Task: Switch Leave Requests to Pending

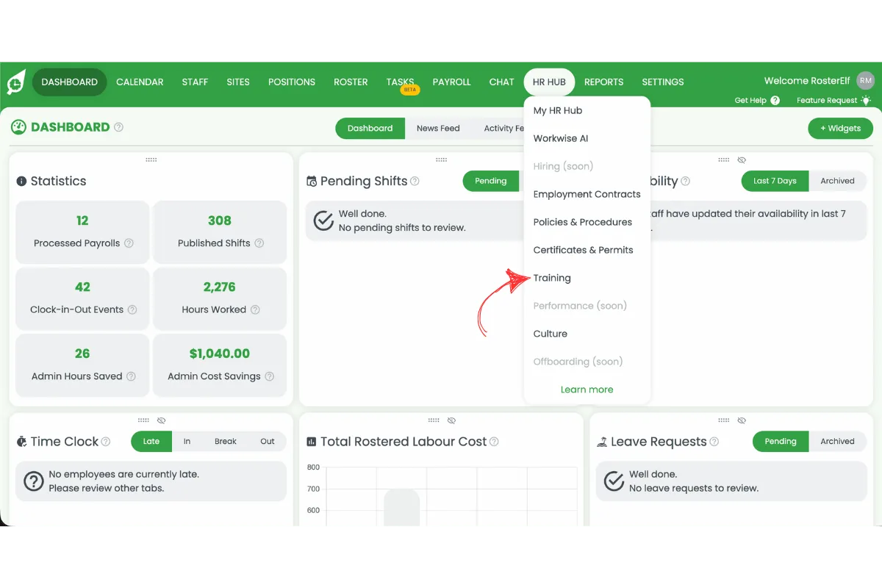Action: point(781,442)
